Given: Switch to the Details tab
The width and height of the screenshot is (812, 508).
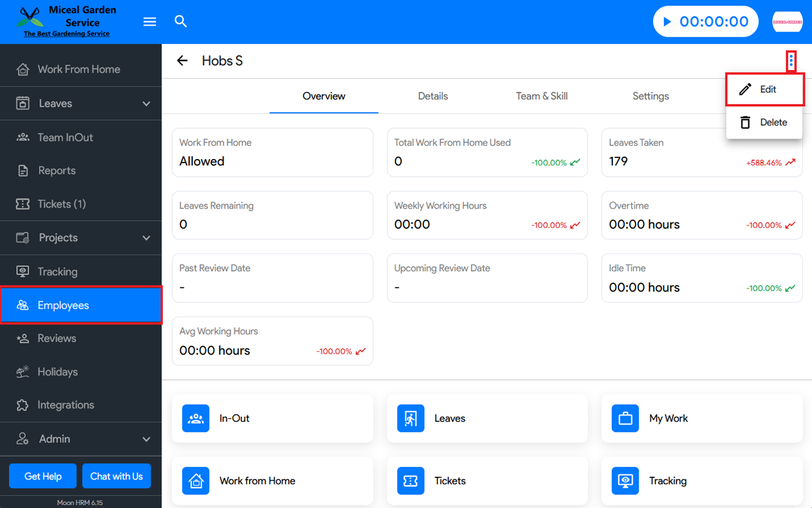Looking at the screenshot, I should 433,96.
